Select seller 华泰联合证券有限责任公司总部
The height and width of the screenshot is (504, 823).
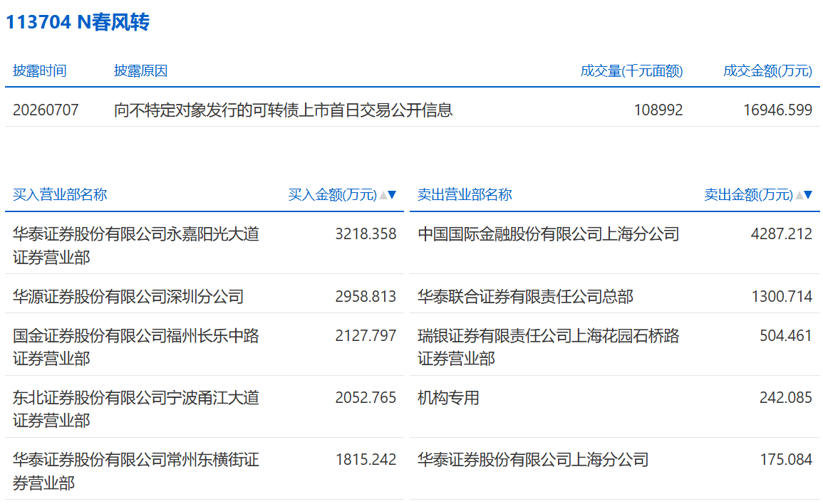525,296
